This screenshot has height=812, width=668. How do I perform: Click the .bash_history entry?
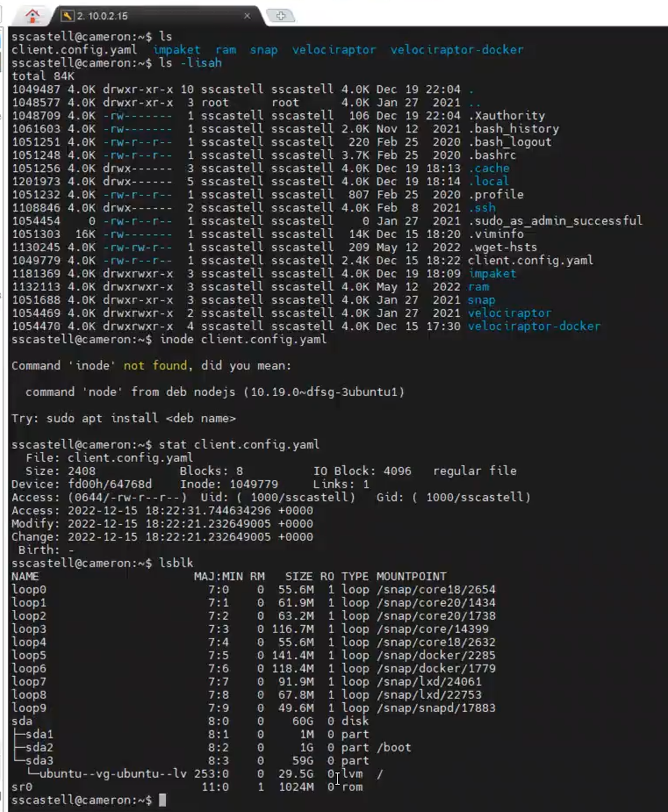point(514,128)
